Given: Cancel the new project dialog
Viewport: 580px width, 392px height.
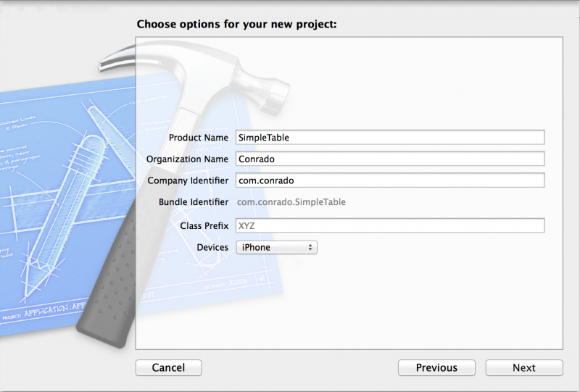Looking at the screenshot, I should (169, 367).
